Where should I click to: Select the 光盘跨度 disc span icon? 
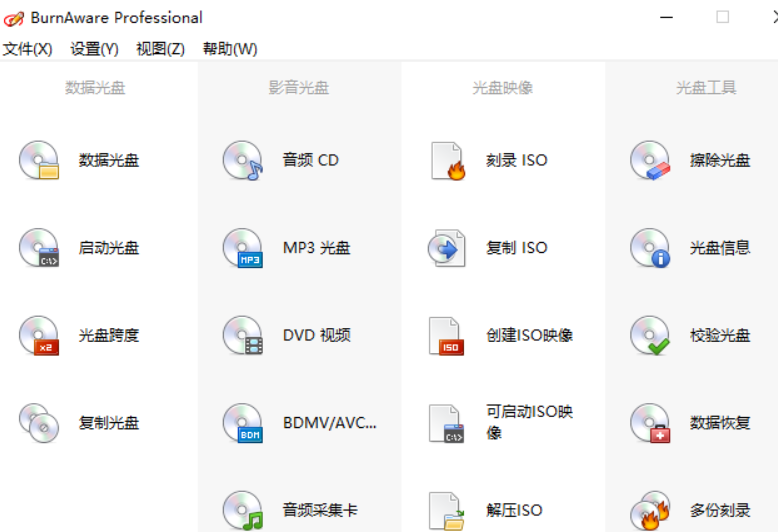tap(39, 335)
